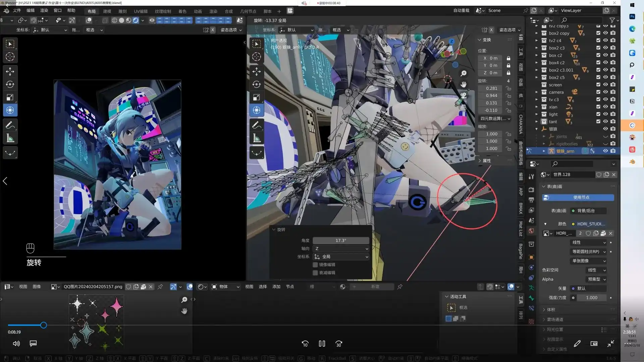Enable the 衰减编辑 checkbox
Viewport: 644px width, 362px height.
tap(315, 273)
